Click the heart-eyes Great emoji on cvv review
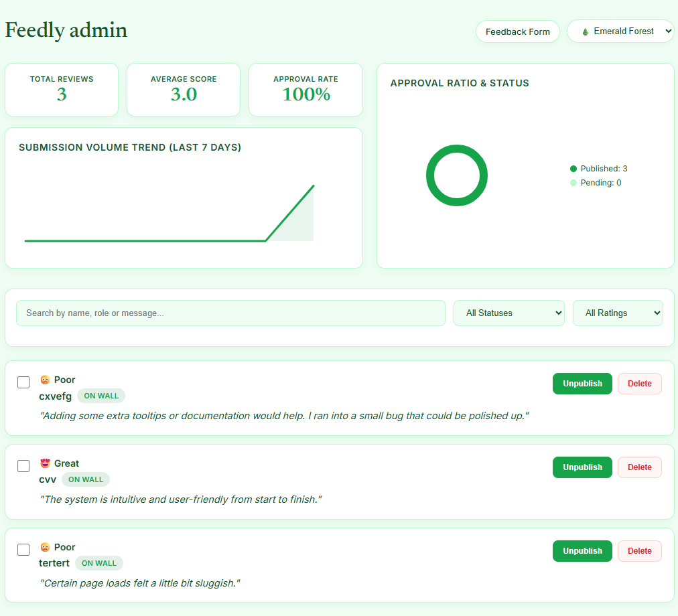678x616 pixels. (45, 463)
